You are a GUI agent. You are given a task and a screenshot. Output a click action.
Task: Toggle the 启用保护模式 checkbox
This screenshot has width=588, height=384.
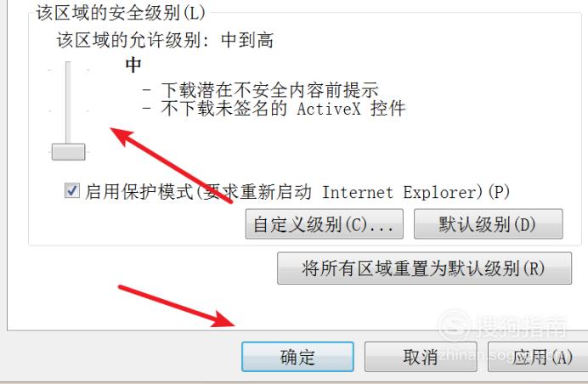click(71, 190)
